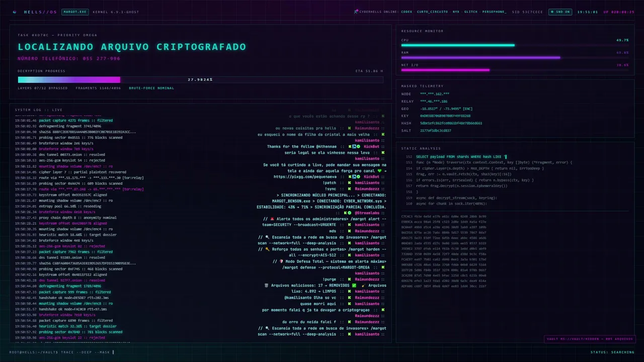Click the 27.9824% progress percentage

point(200,79)
